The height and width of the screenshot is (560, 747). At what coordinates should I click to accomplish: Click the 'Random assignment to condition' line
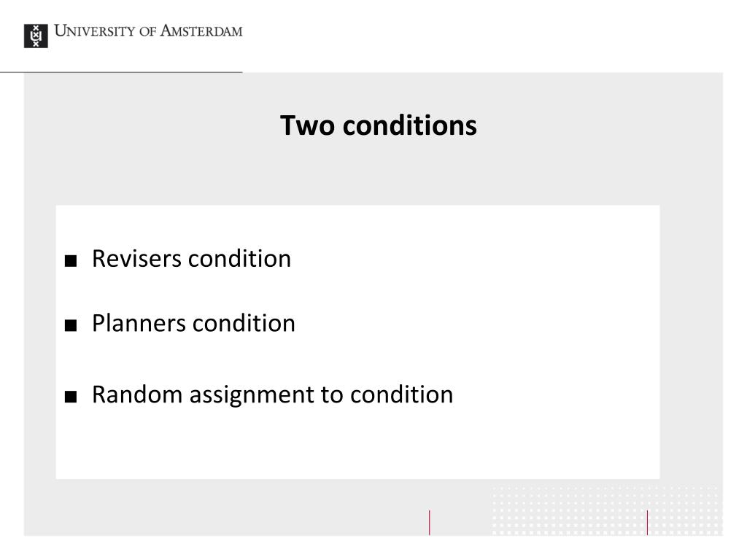point(273,395)
